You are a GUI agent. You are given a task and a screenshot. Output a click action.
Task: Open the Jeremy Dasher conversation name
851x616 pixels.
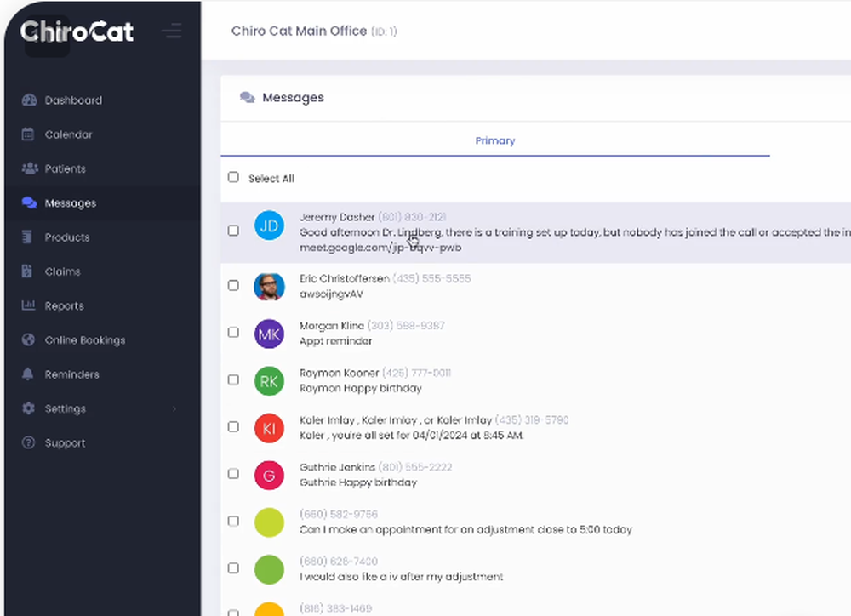click(337, 217)
